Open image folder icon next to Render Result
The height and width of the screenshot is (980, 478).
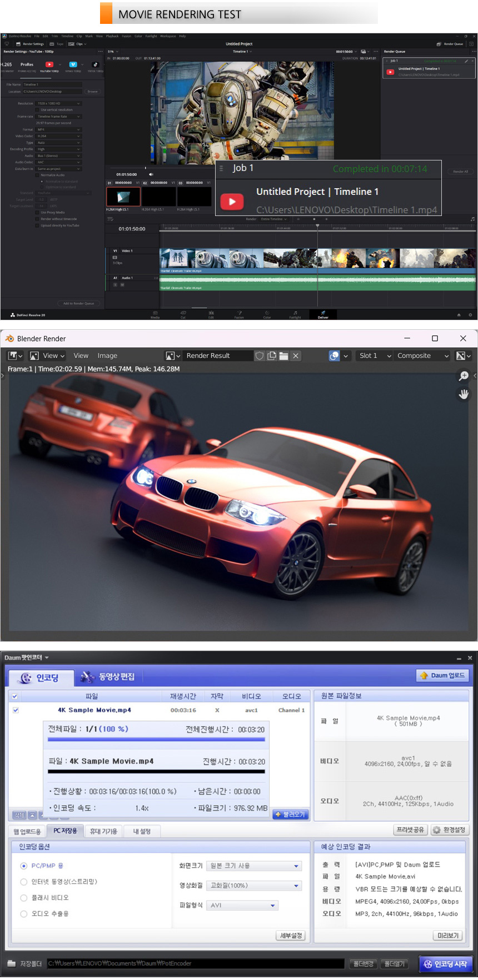click(283, 356)
